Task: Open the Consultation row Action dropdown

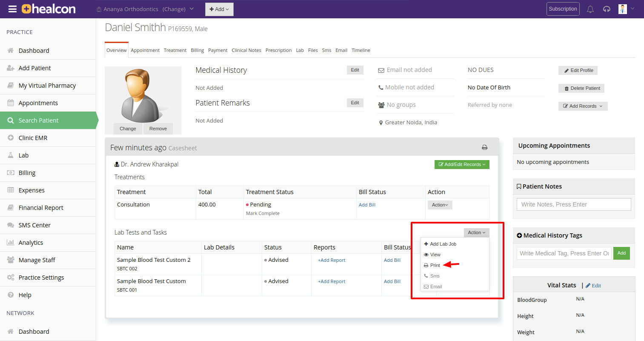Action: [x=440, y=205]
